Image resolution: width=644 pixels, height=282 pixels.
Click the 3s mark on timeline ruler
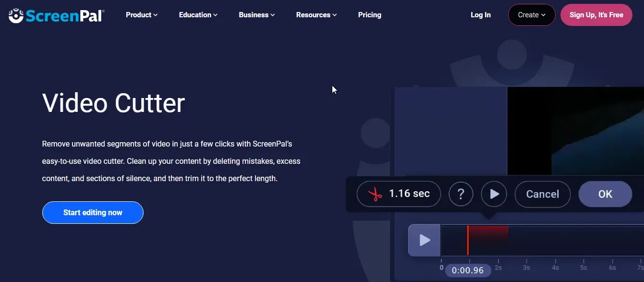click(x=526, y=268)
